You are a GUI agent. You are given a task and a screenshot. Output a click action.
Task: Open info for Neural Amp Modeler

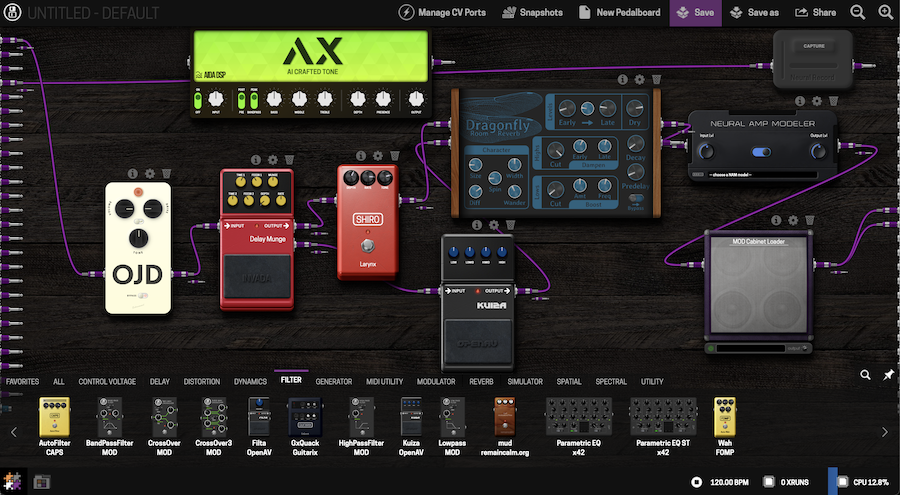pos(800,101)
